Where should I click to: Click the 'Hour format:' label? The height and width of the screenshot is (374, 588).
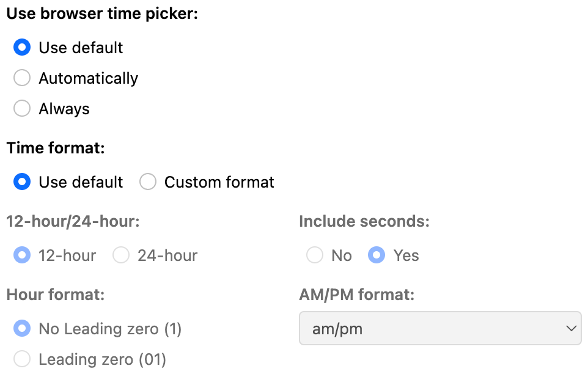click(x=56, y=295)
